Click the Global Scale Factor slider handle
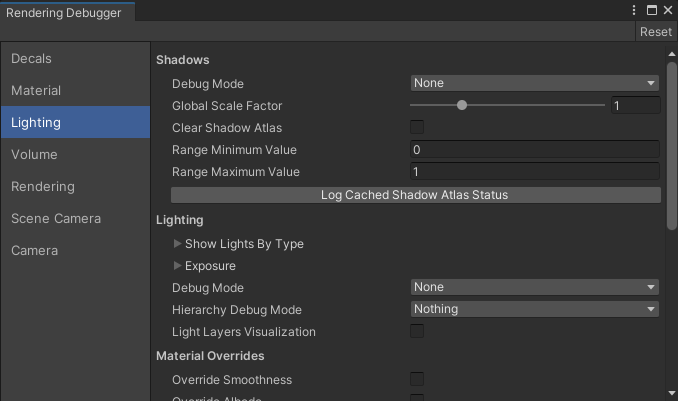 (x=462, y=105)
